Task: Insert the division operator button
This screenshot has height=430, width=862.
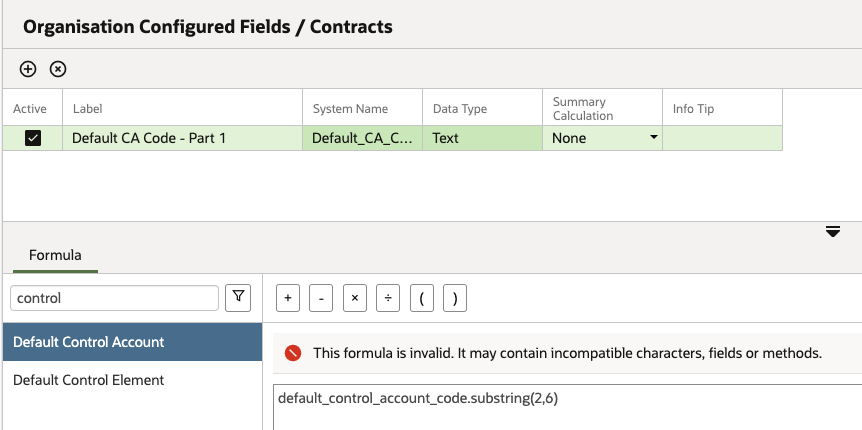Action: 388,299
